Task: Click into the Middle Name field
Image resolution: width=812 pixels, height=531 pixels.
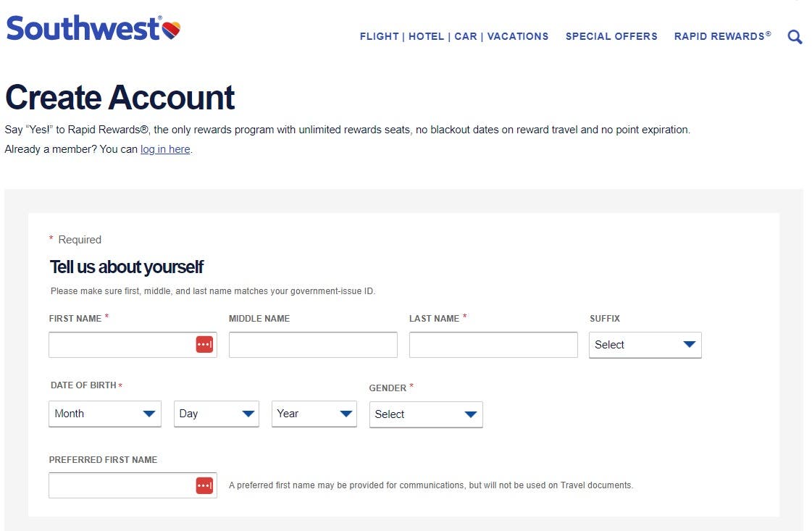Action: 313,345
